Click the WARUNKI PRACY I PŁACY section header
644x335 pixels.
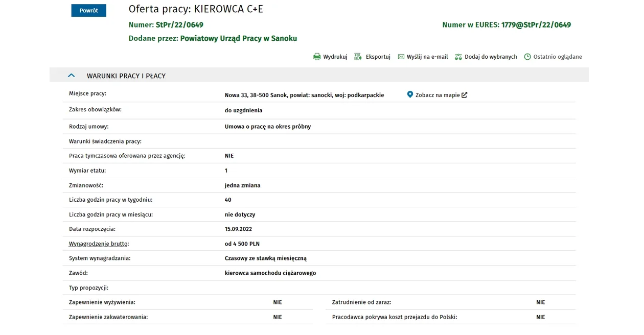(x=126, y=76)
